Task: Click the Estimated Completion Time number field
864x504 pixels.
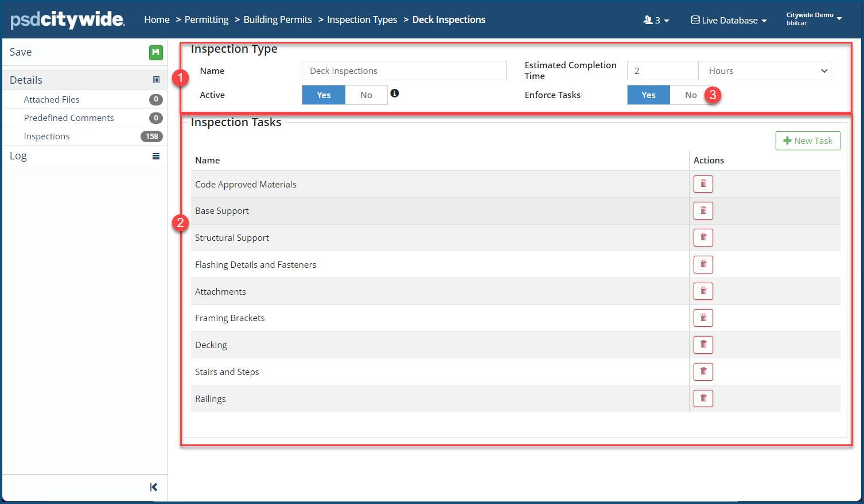Action: tap(662, 71)
